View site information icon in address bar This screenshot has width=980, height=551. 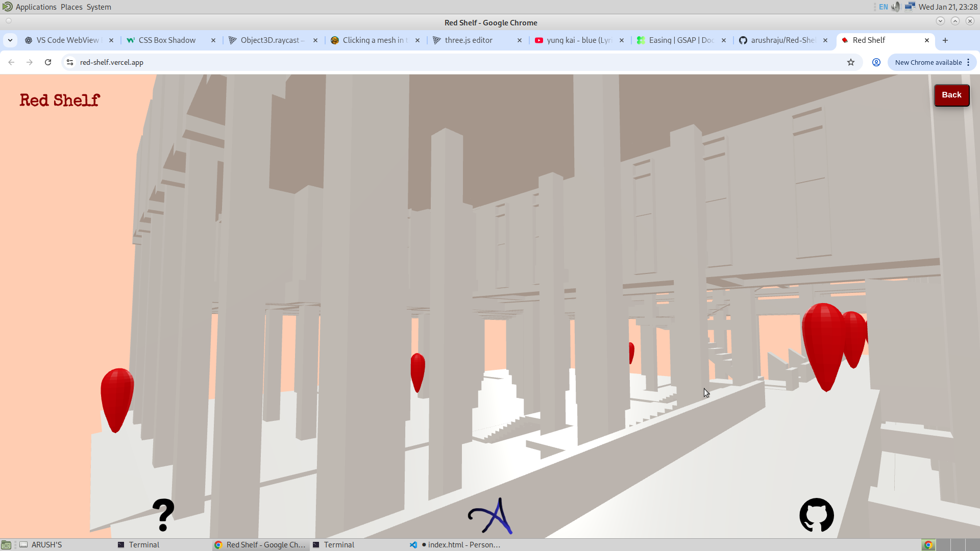70,62
